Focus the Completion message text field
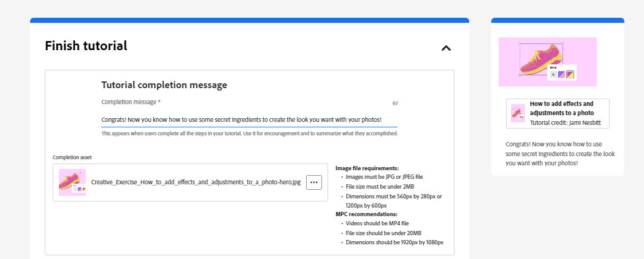The width and height of the screenshot is (644, 259). [249, 119]
